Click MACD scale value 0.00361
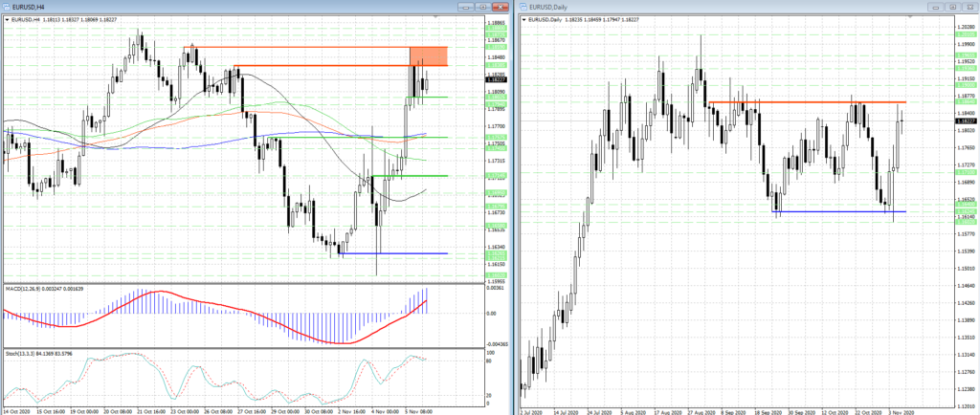 click(495, 290)
